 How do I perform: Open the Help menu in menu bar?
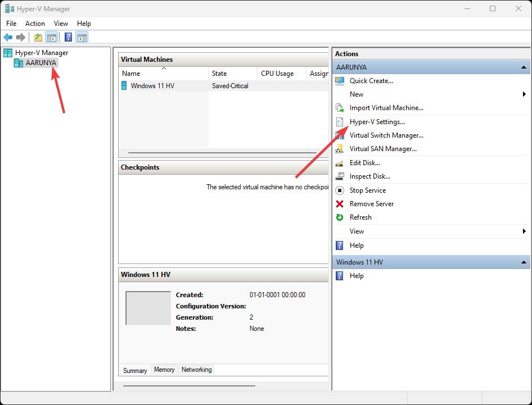click(84, 24)
